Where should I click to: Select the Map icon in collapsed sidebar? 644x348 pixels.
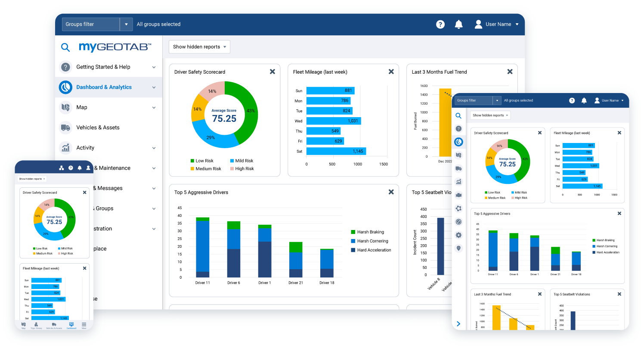[x=458, y=155]
